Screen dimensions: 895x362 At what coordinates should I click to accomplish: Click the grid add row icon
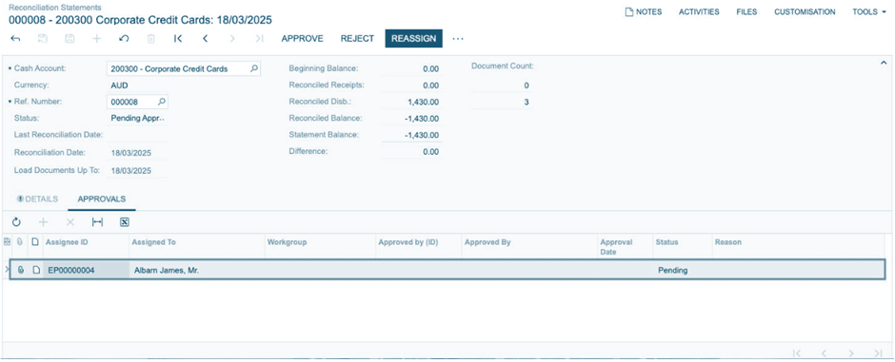pos(43,222)
